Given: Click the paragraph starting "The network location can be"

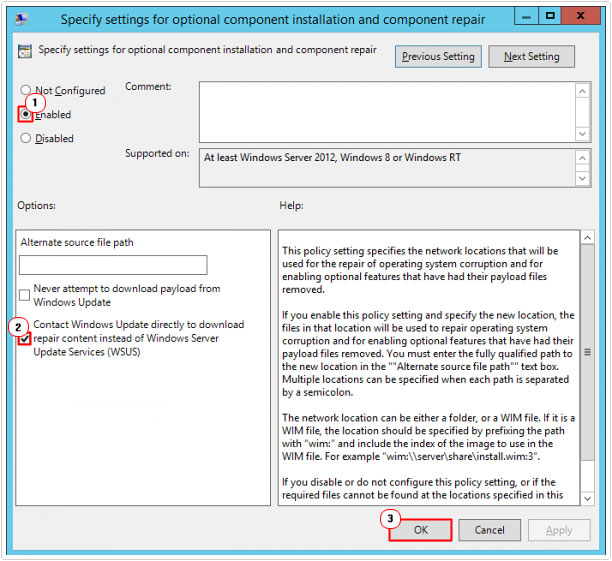Looking at the screenshot, I should [428, 437].
